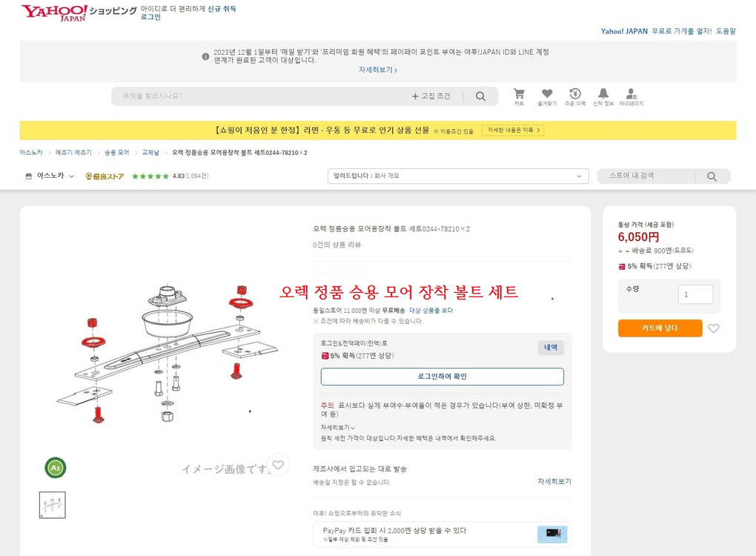756x556 pixels.
Task: Click the 수량 quantity input box
Action: [x=695, y=294]
